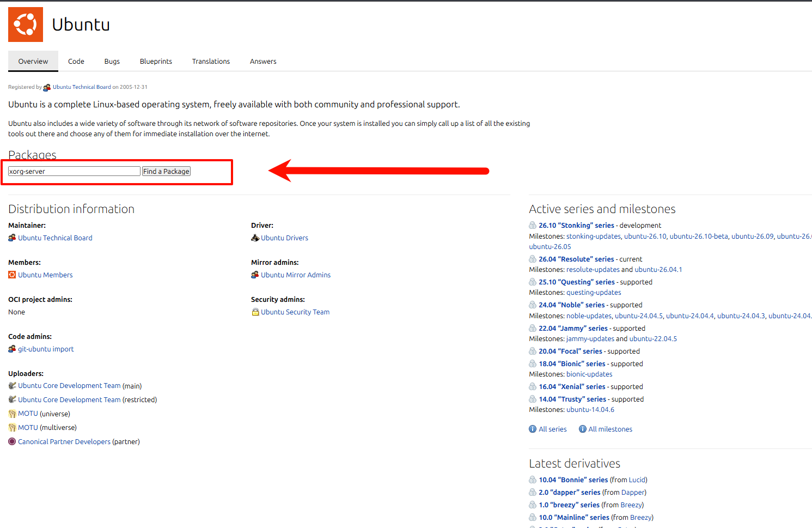Click the git-ubuntu import team icon

[12, 349]
